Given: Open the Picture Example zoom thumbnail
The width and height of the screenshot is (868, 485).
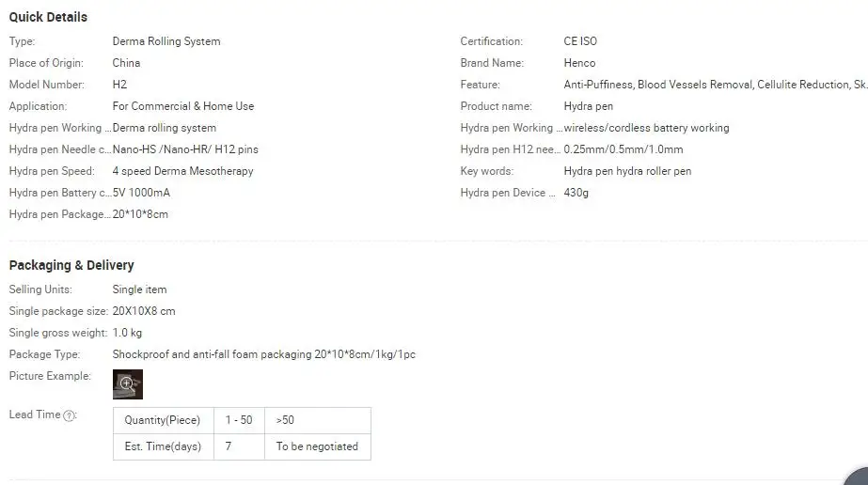Looking at the screenshot, I should (x=127, y=383).
